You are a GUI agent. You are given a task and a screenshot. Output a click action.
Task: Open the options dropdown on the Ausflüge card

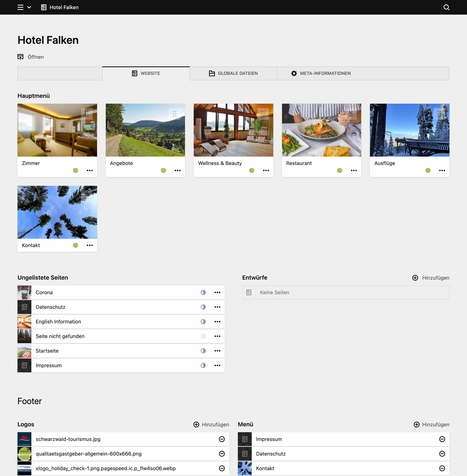pos(442,170)
